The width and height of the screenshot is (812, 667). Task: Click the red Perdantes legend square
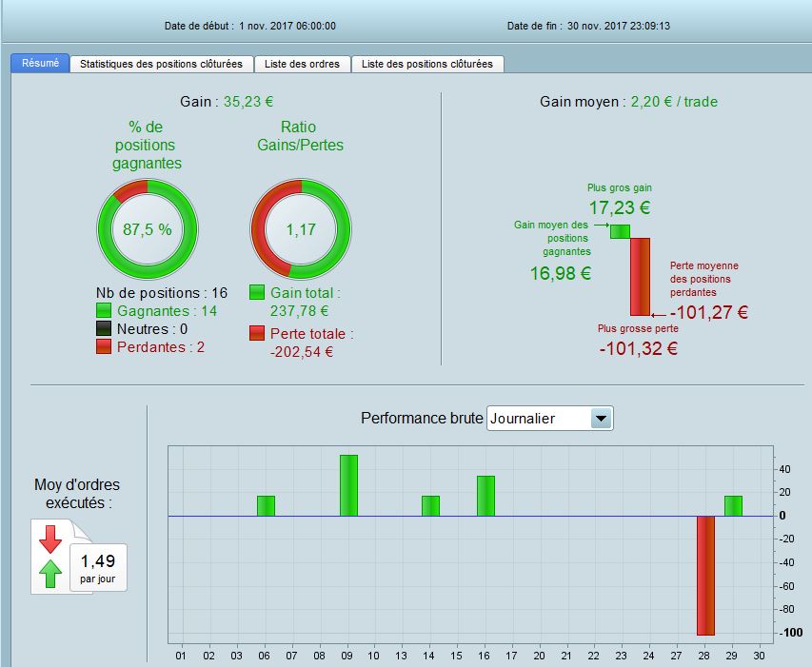pyautogui.click(x=104, y=346)
